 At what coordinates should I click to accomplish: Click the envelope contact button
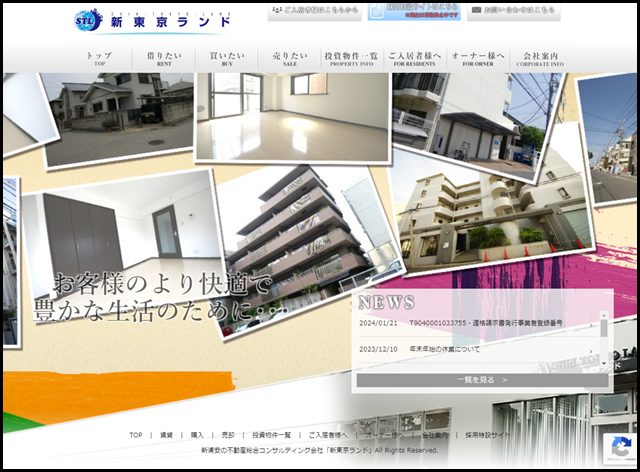[513, 11]
